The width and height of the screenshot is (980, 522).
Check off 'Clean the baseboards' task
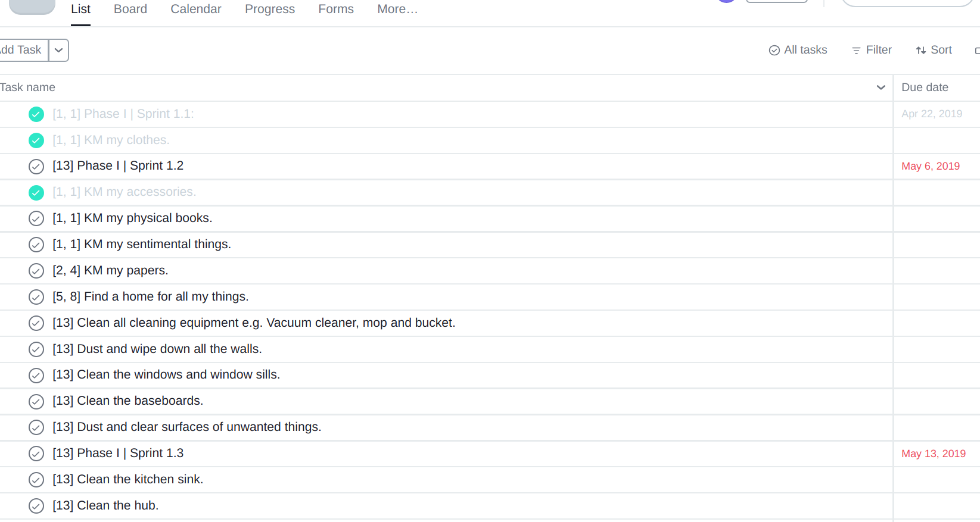tap(36, 401)
